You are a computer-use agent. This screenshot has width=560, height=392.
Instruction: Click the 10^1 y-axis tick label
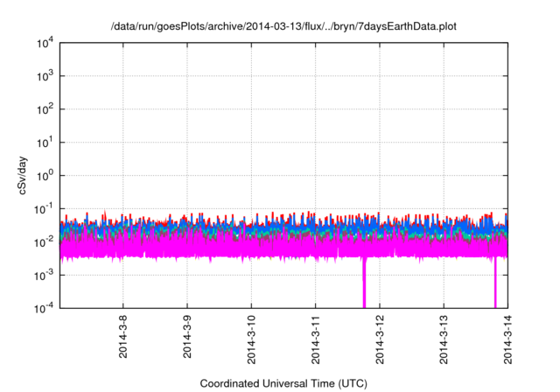45,143
